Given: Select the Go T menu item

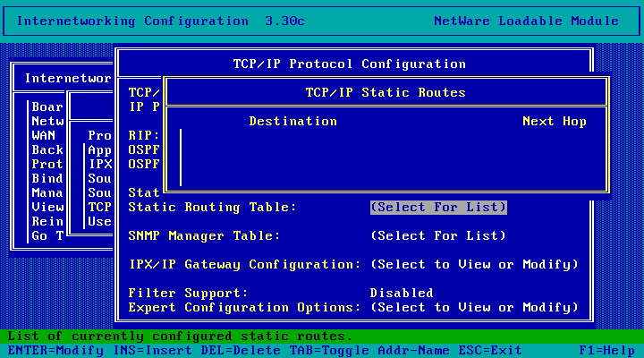Looking at the screenshot, I should coord(47,236).
